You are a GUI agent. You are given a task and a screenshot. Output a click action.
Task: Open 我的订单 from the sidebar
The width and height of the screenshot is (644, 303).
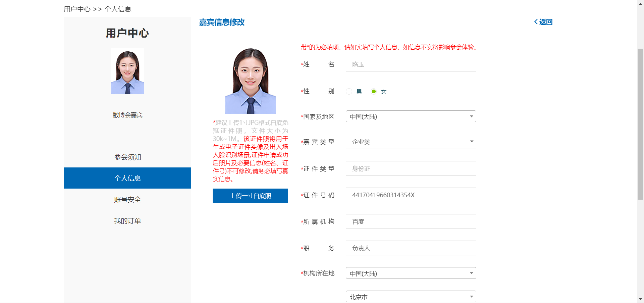click(127, 221)
